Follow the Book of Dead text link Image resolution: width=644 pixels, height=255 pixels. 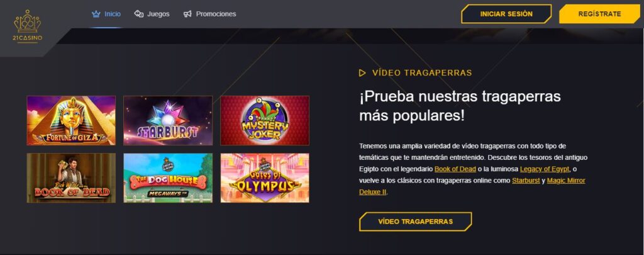coord(455,169)
